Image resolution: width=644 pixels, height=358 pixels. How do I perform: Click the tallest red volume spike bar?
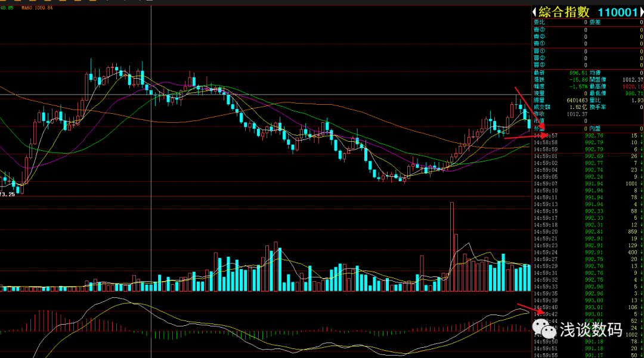452,246
